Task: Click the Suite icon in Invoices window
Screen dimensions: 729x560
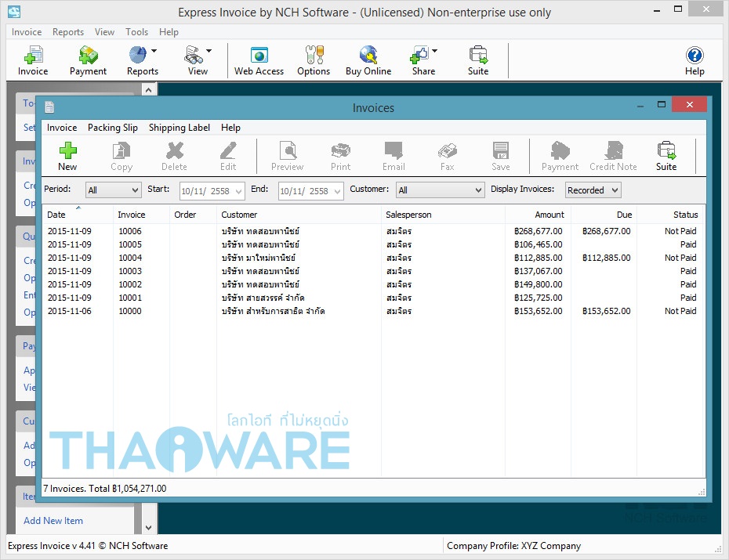Action: pos(666,151)
